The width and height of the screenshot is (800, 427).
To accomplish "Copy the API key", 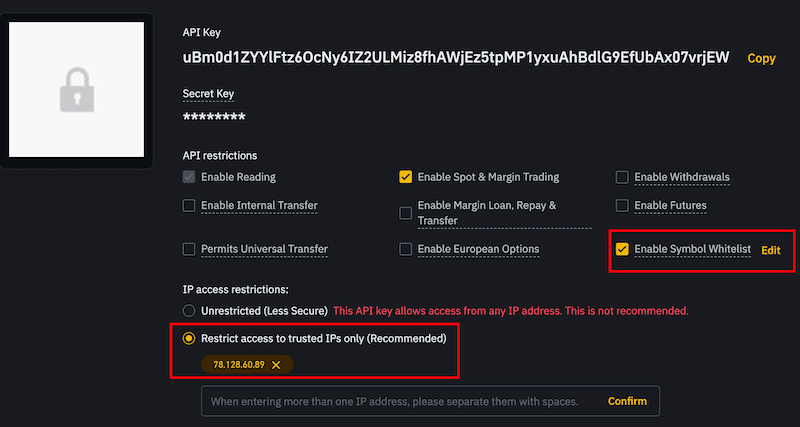I will pyautogui.click(x=761, y=58).
